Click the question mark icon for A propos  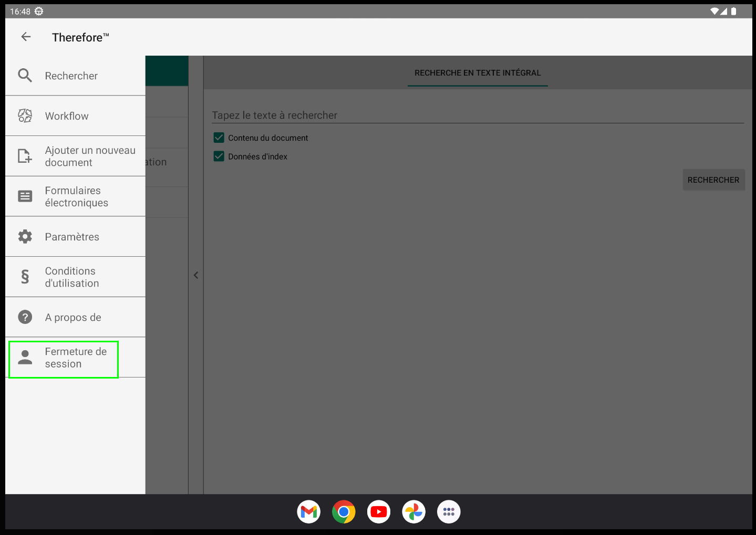pos(25,317)
